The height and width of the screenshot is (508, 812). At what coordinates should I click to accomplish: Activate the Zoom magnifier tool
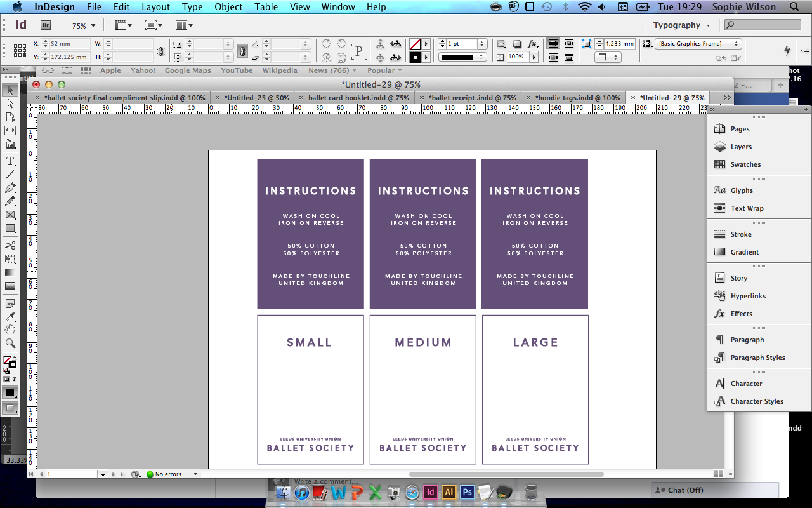(x=10, y=344)
